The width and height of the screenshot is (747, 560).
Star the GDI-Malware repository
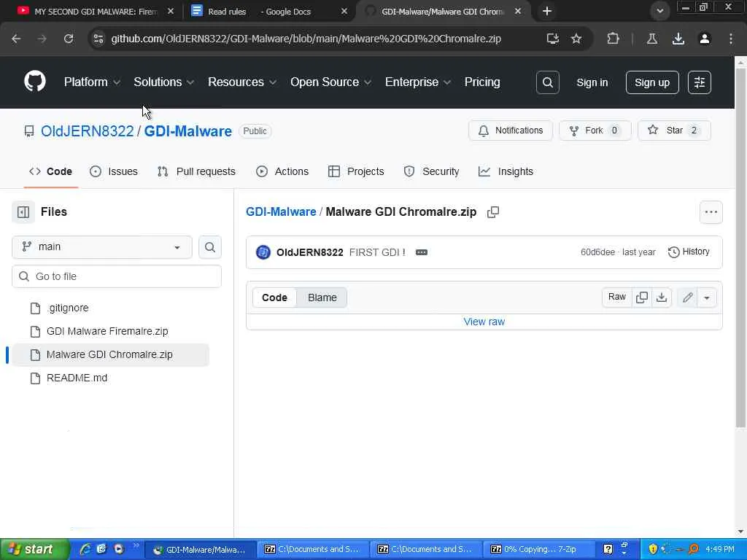(674, 131)
